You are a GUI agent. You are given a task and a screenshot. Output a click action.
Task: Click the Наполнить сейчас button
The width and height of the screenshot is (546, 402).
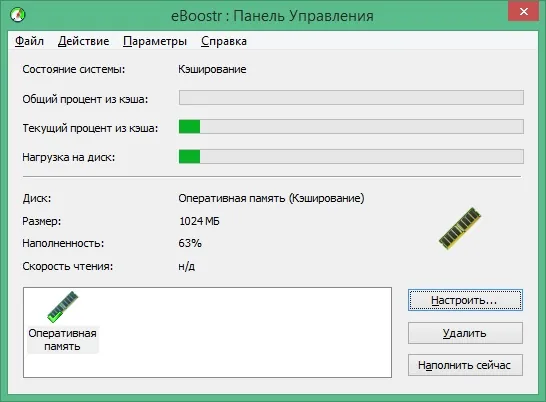pos(465,365)
